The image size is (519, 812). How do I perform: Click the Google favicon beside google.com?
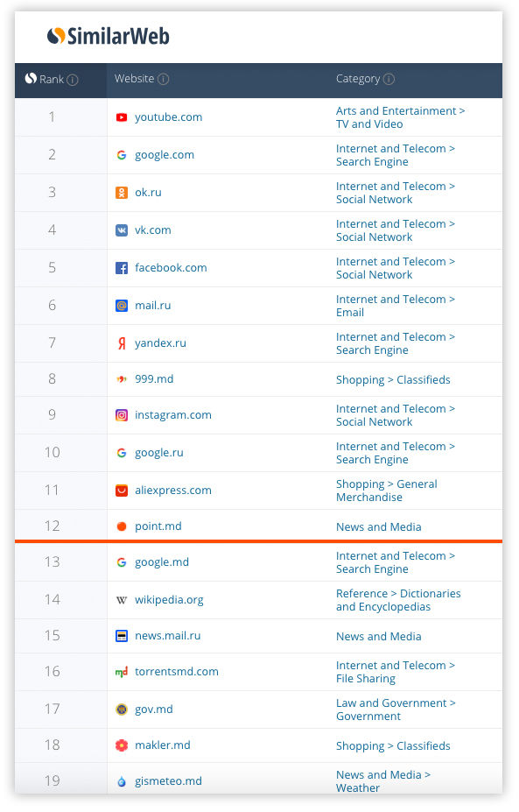coord(122,155)
